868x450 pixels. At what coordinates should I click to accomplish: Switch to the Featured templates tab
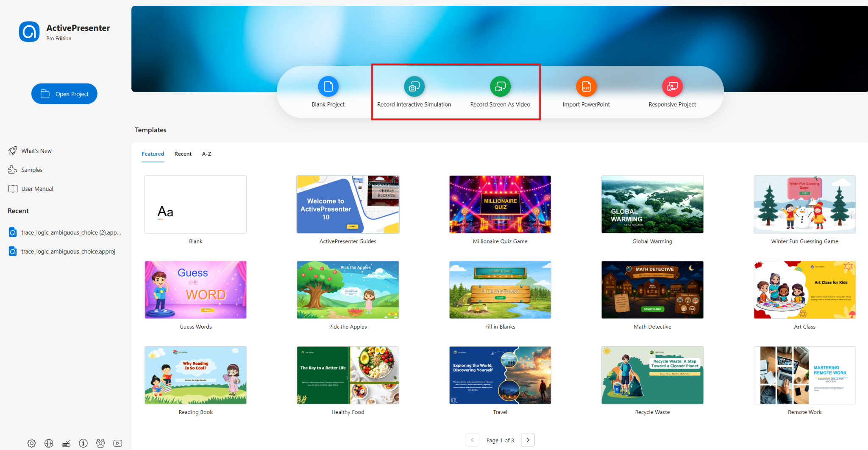coord(153,154)
